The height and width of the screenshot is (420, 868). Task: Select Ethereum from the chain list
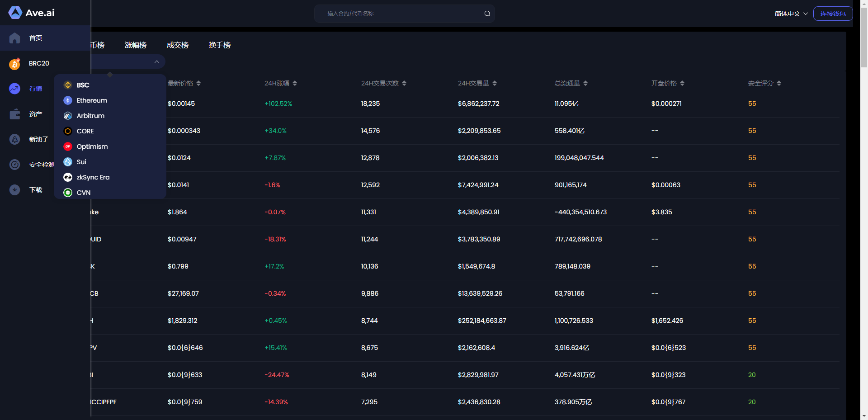pyautogui.click(x=92, y=100)
